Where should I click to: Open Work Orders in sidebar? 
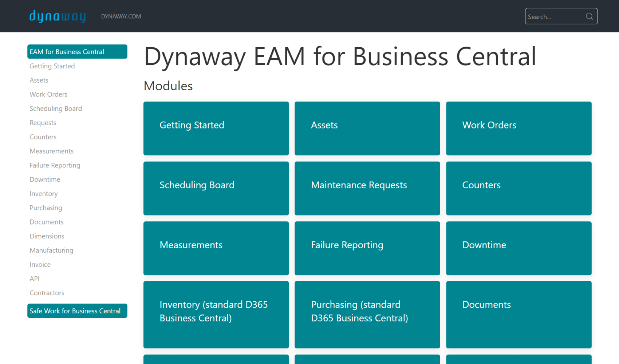[x=48, y=94]
